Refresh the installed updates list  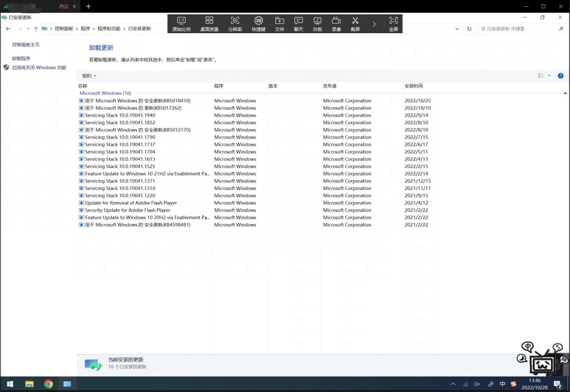(469, 29)
